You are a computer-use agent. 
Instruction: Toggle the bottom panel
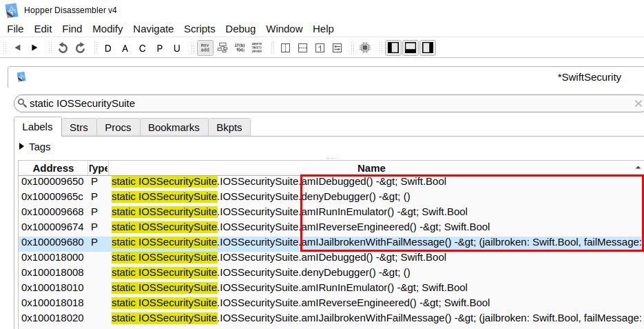(411, 48)
